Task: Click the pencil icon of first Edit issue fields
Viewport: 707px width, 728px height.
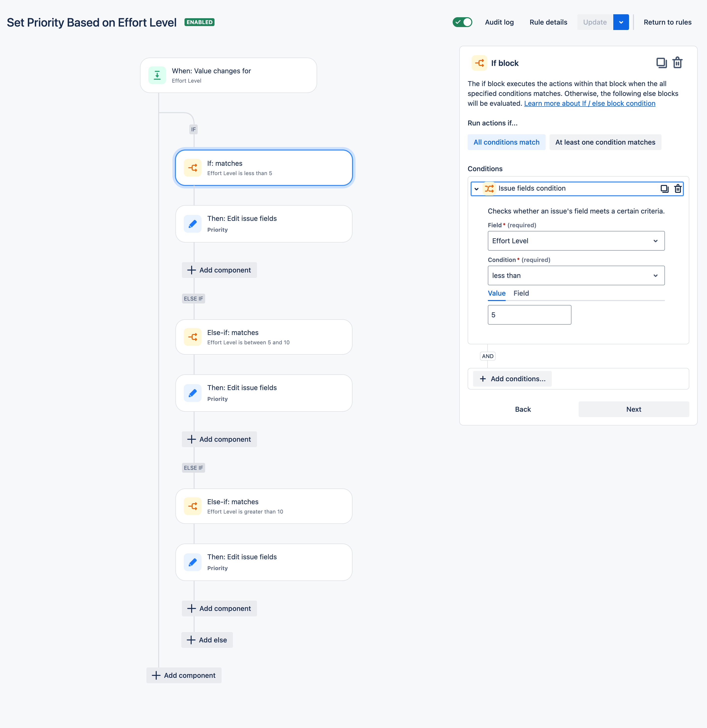Action: [192, 224]
